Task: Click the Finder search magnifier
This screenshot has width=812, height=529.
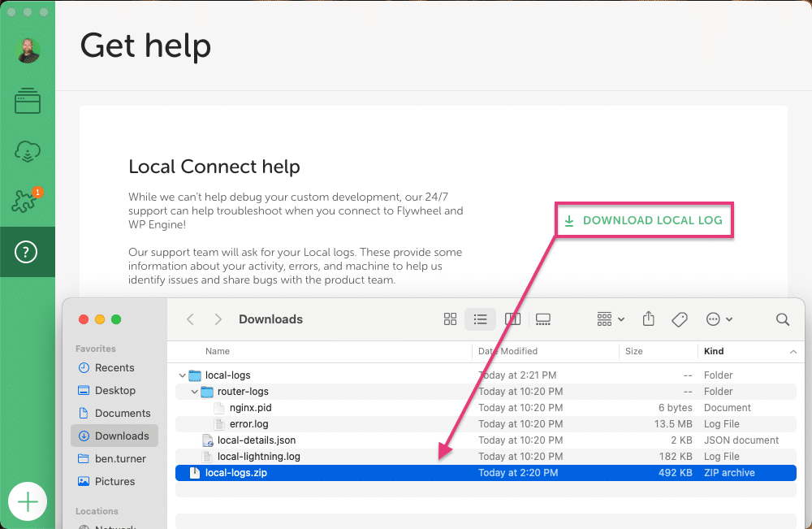Action: (x=783, y=319)
